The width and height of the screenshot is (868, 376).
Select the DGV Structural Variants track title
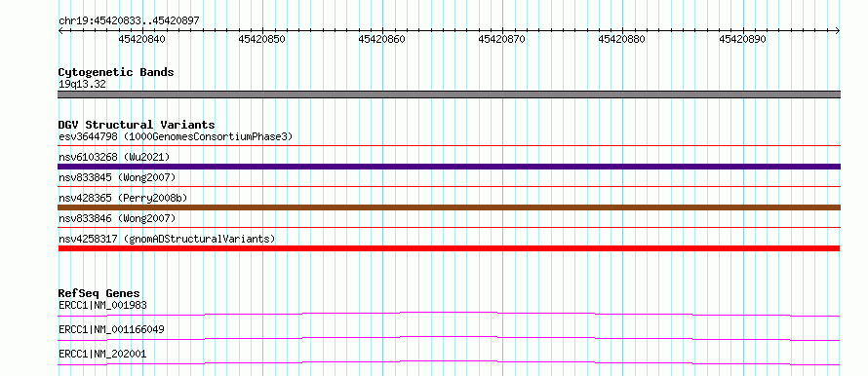[x=137, y=125]
